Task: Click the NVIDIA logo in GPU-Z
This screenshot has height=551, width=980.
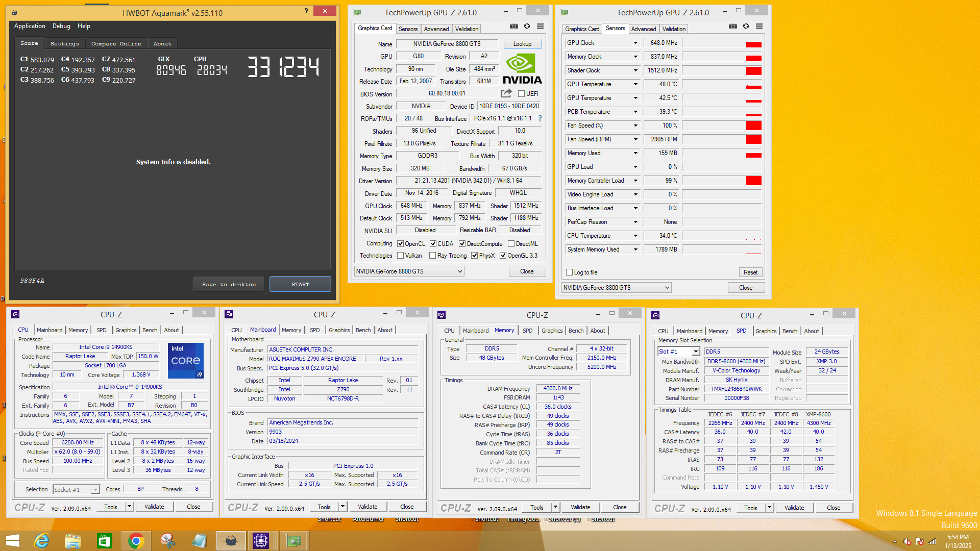Action: tap(522, 69)
